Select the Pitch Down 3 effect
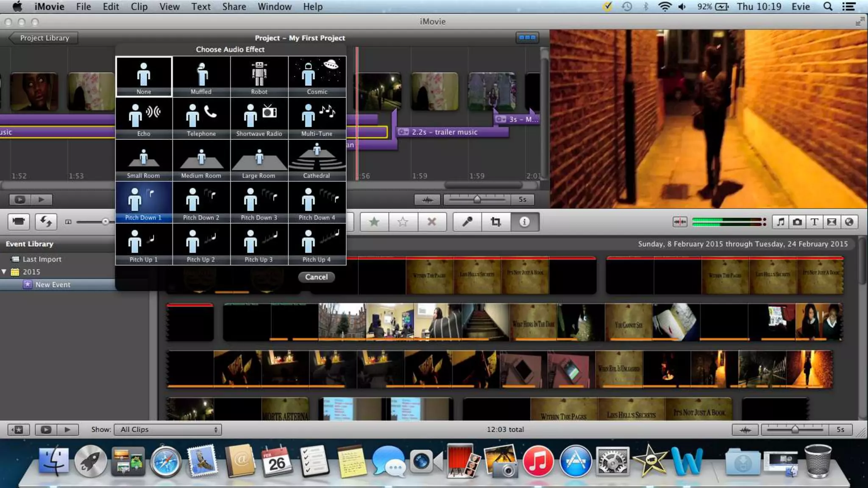Image resolution: width=868 pixels, height=488 pixels. [259, 202]
